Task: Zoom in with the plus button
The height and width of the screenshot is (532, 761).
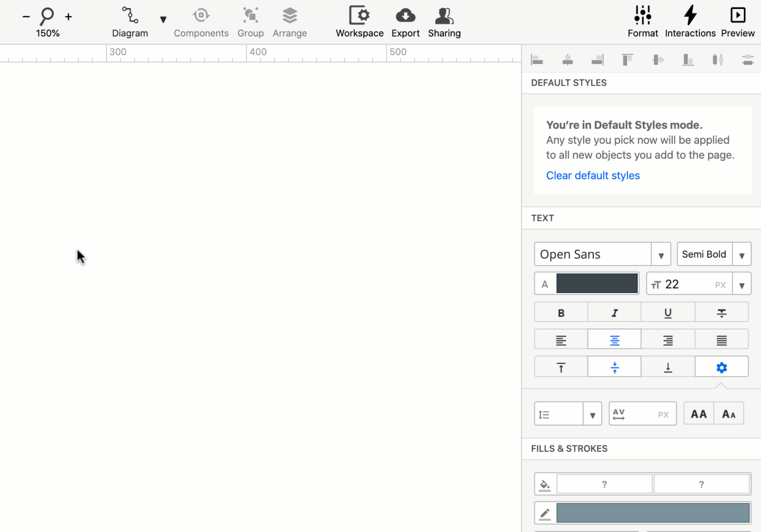Action: pos(68,16)
